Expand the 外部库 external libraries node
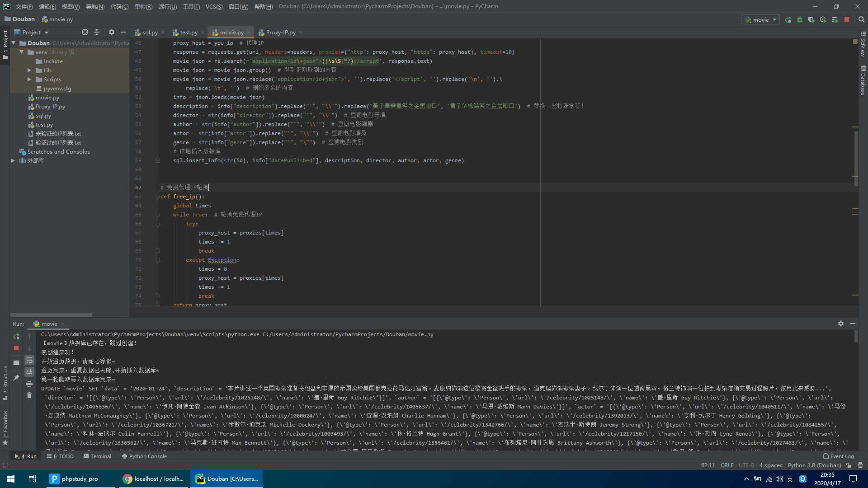The width and height of the screenshot is (868, 488). pyautogui.click(x=13, y=160)
